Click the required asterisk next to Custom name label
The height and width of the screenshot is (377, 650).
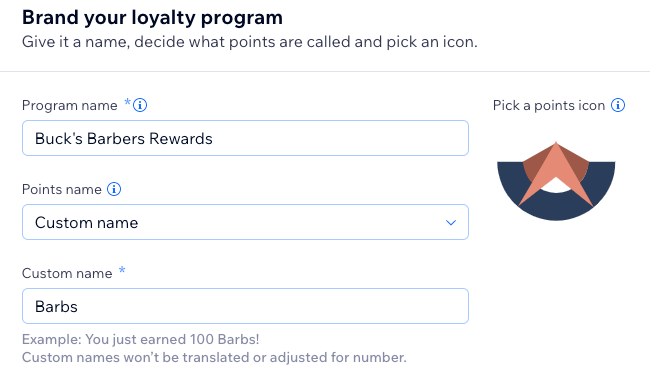pos(122,270)
